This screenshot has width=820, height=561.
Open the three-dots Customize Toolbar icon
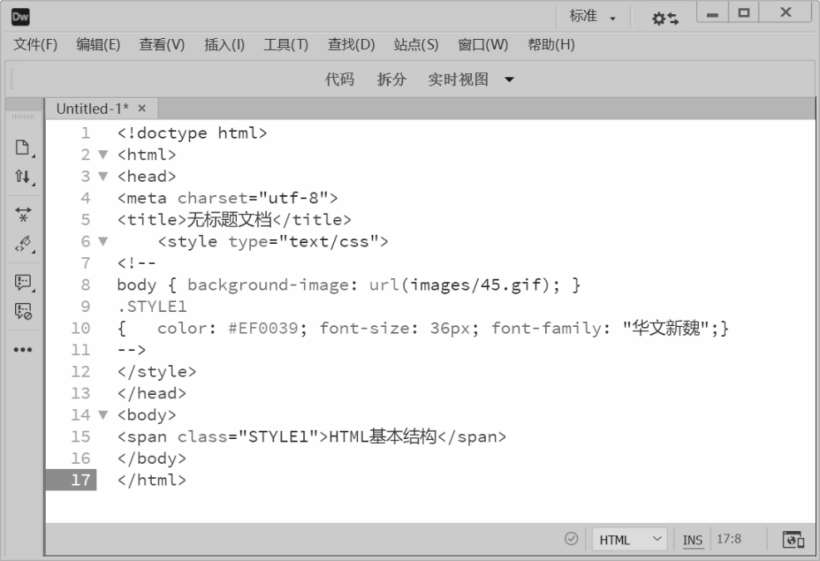[x=22, y=350]
